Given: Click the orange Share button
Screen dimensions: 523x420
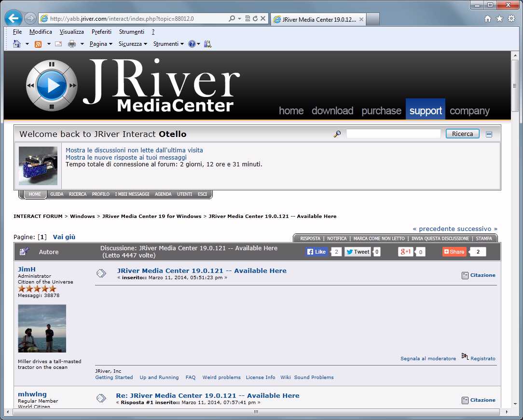Looking at the screenshot, I should click(454, 252).
